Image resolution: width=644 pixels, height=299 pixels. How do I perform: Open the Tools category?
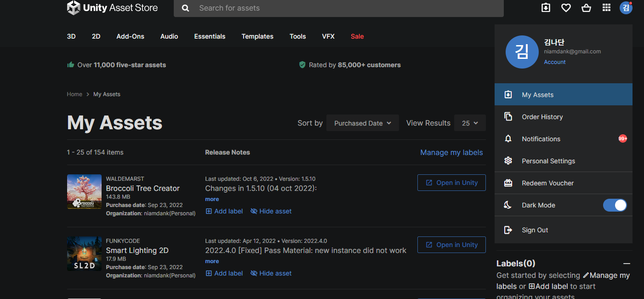(298, 36)
